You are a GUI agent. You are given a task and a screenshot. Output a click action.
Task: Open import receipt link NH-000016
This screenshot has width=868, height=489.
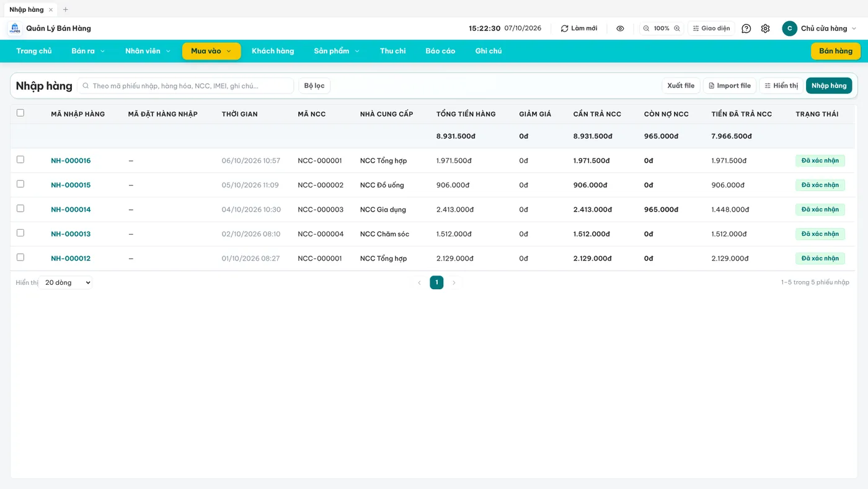tap(71, 161)
